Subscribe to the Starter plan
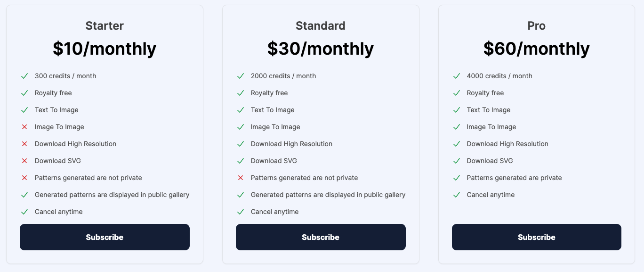The image size is (644, 272). [x=105, y=237]
